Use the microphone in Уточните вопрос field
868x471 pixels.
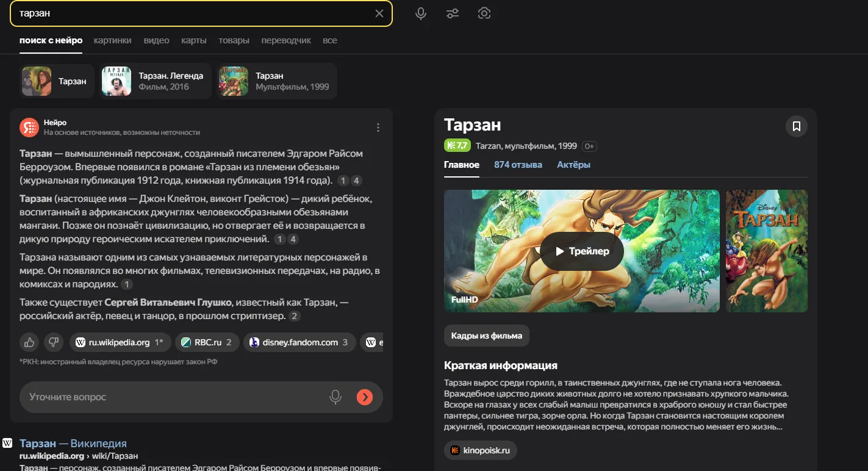(x=335, y=397)
